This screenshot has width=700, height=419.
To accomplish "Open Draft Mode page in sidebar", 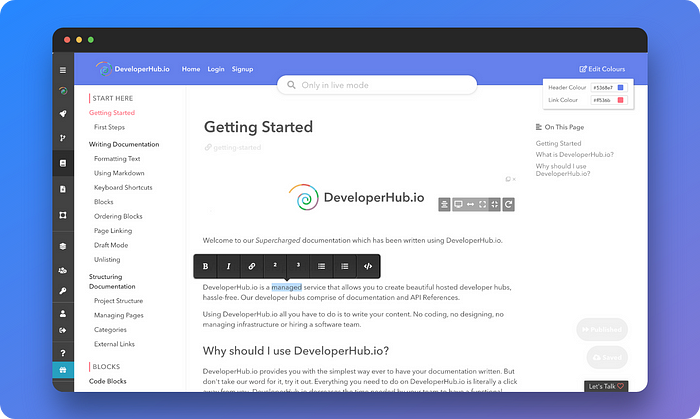I will coord(111,245).
